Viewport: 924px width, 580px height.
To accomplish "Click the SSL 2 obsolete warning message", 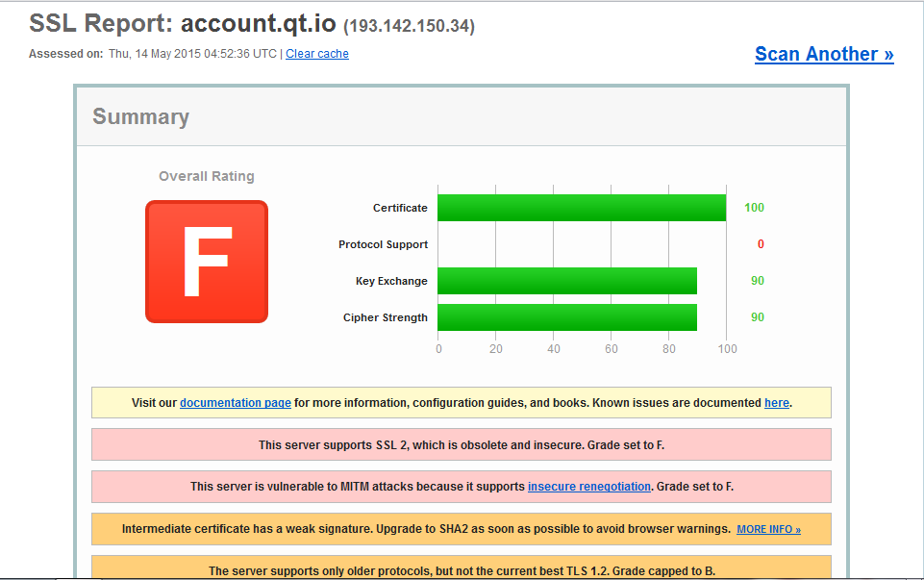I will pos(462,444).
